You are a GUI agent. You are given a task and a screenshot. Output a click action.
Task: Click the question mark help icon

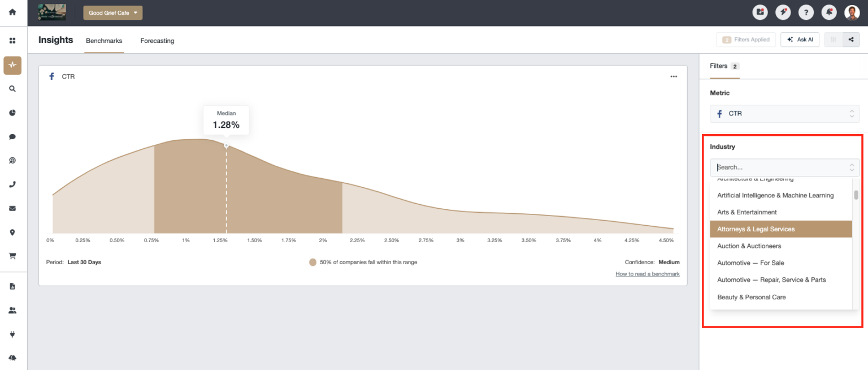click(x=806, y=12)
